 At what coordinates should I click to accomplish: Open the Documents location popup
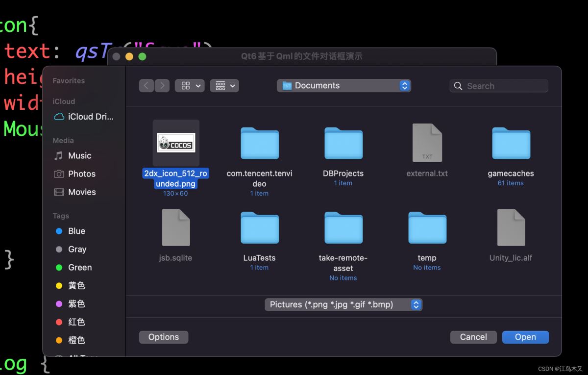tap(344, 86)
